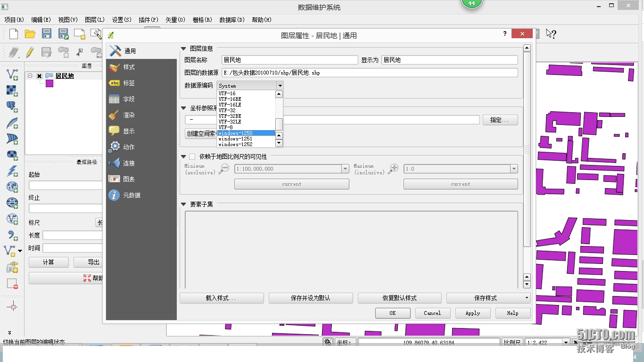This screenshot has width=644, height=362.
Task: Click the Remove Layer icon
Action: pos(12,284)
